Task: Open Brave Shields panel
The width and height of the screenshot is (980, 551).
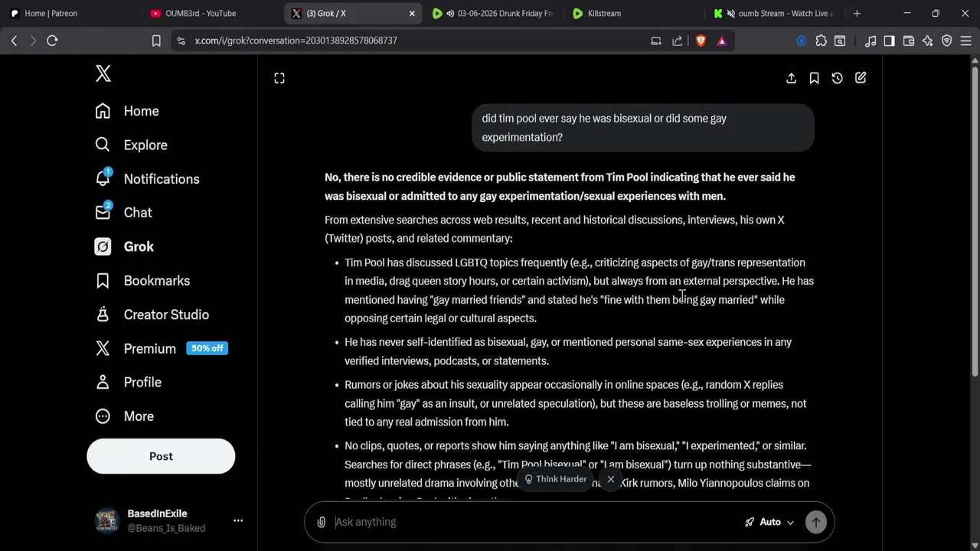Action: pos(701,41)
